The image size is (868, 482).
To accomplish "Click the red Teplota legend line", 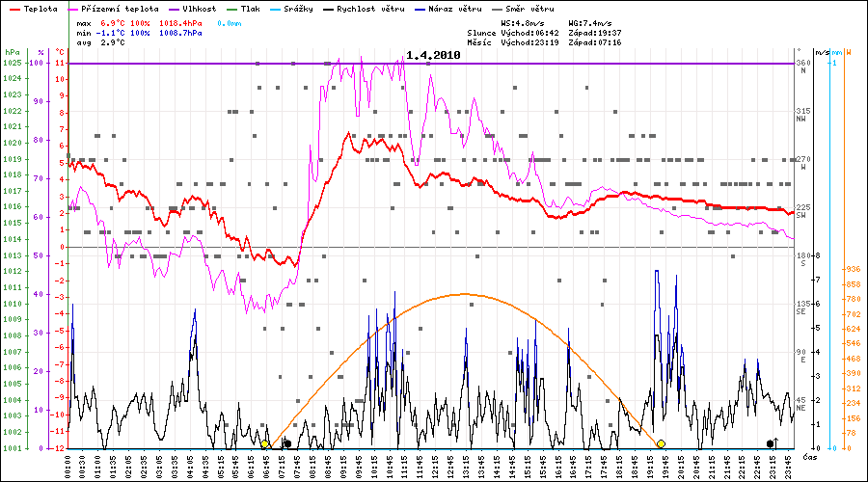I will 12,9.
